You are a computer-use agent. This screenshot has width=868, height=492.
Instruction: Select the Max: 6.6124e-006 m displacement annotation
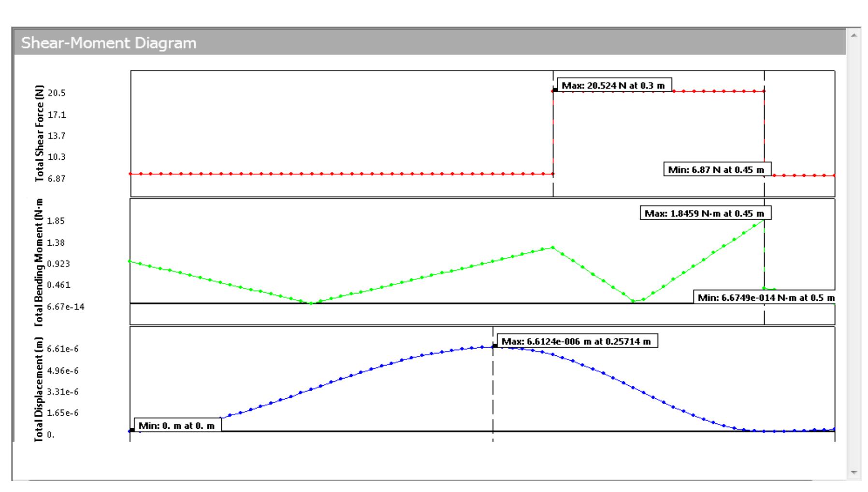(x=578, y=341)
